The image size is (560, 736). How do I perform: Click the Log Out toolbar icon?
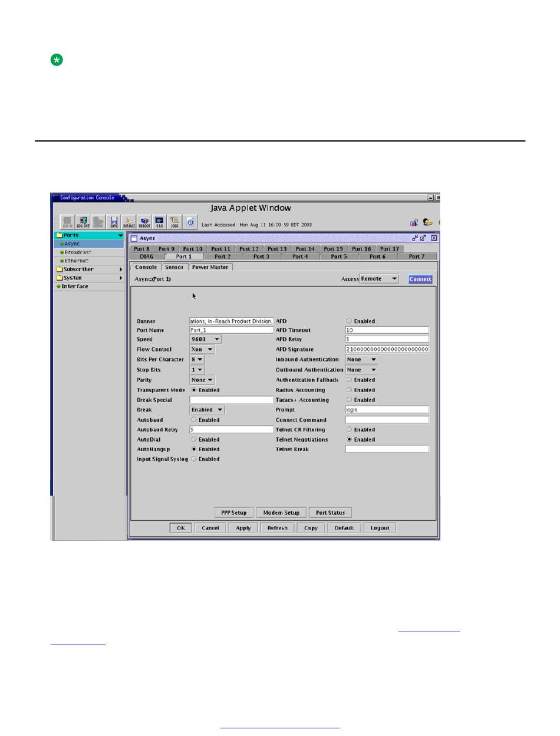83,222
